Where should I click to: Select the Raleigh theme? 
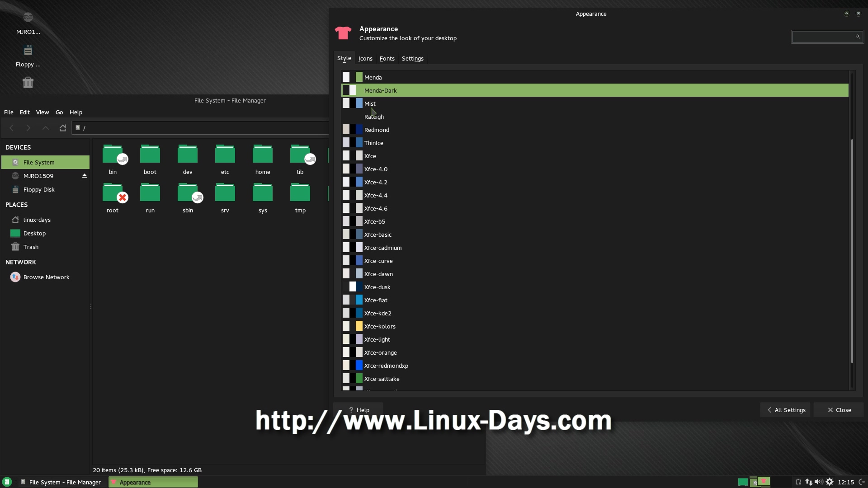[595, 117]
